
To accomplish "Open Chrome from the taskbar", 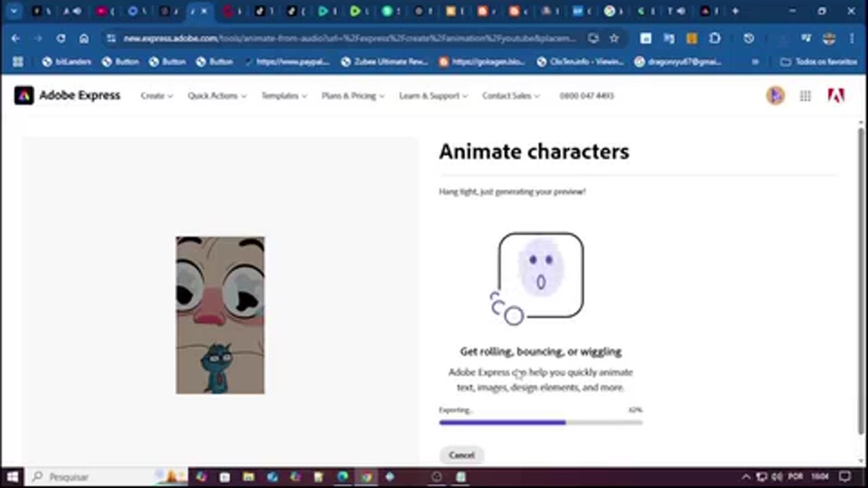I will point(366,476).
